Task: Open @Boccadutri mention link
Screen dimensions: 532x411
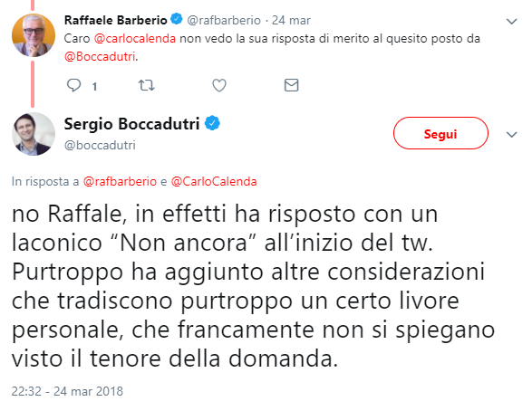Action: click(x=100, y=57)
